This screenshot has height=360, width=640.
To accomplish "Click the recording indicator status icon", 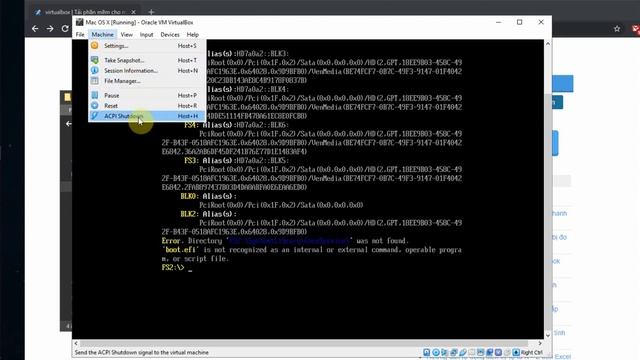I will pos(489,352).
